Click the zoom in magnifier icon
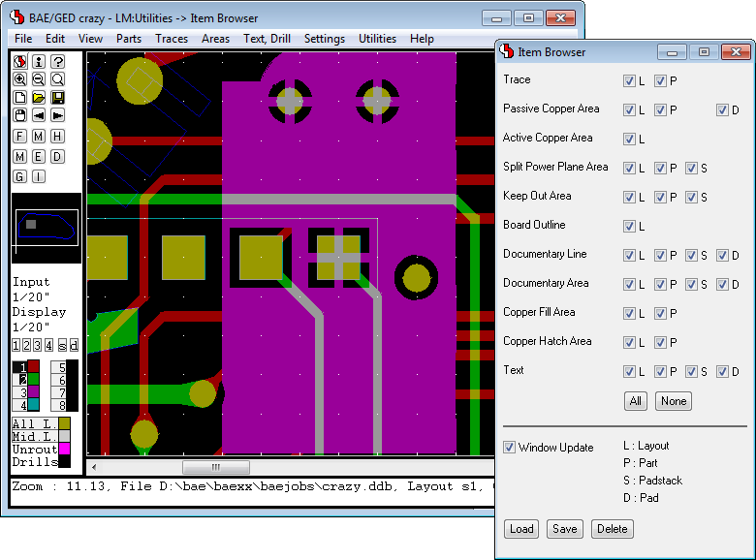The image size is (756, 560). point(19,79)
